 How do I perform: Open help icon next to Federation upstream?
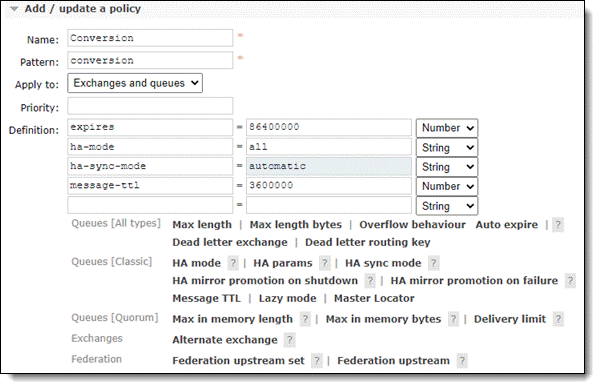pyautogui.click(x=462, y=361)
